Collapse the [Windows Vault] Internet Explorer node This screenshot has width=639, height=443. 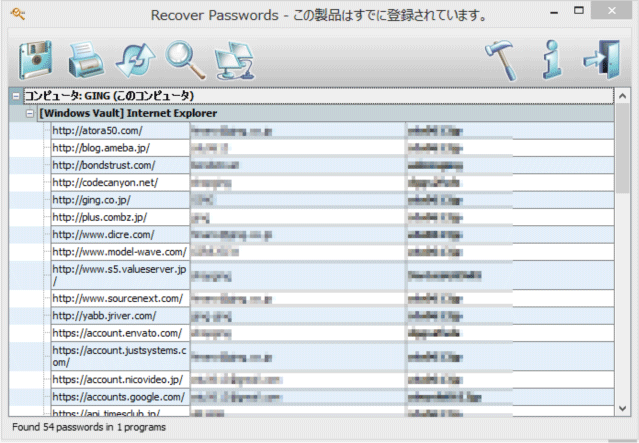(30, 114)
